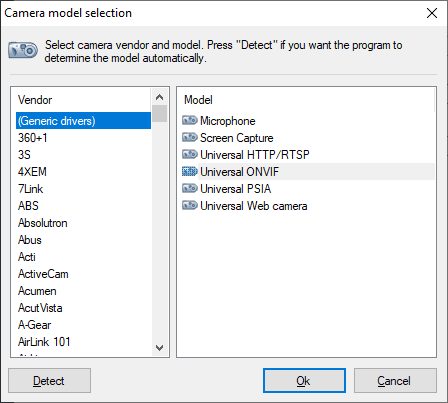Click the icon beside Universal HTTP/RTSP
Screen dimensions: 448x403
pyautogui.click(x=190, y=154)
